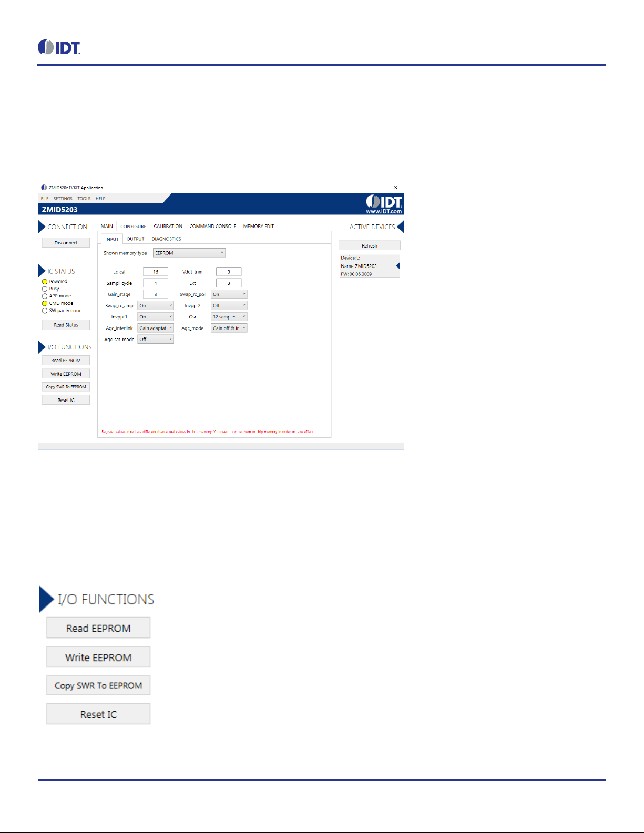Click the www.IDT.com text in header
644x833 pixels.
(384, 212)
